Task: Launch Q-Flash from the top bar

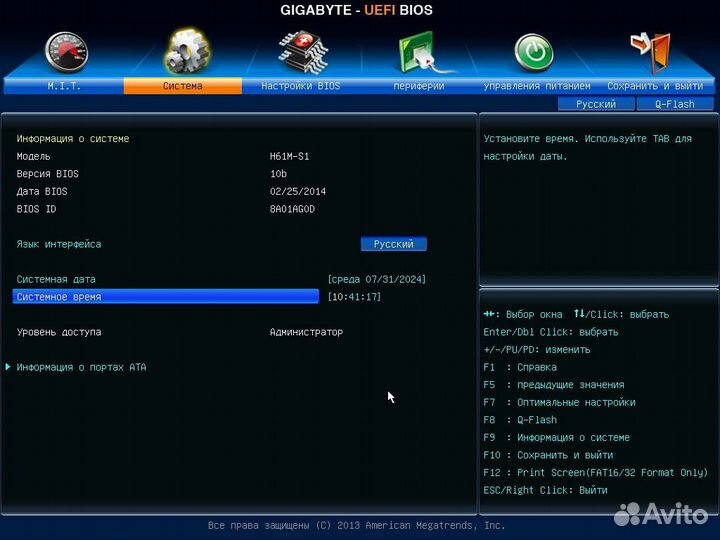Action: (x=675, y=104)
